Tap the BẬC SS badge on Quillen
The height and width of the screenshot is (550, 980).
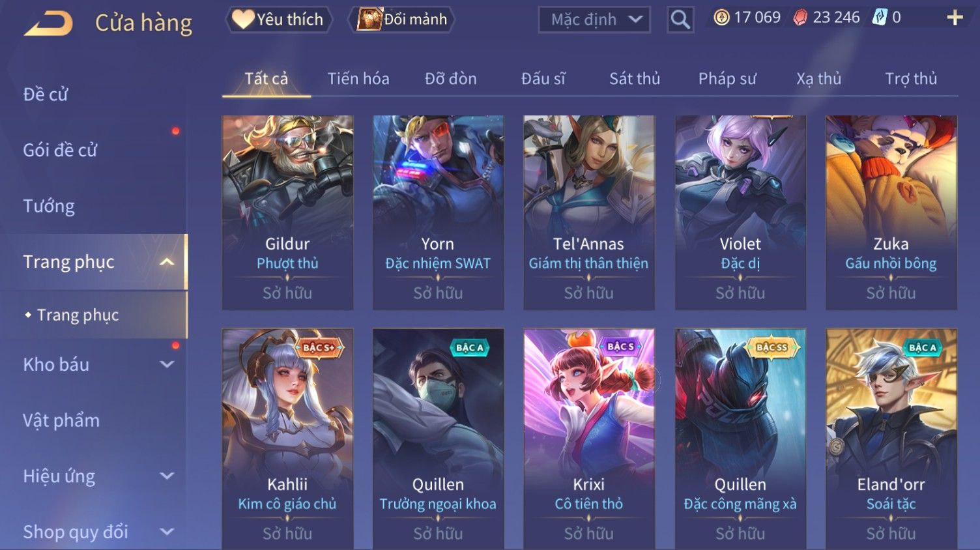[x=771, y=347]
